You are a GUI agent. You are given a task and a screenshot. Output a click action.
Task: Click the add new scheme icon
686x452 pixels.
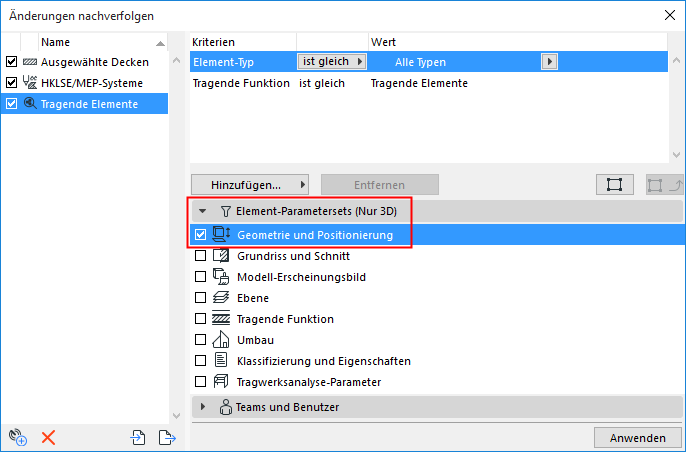18,437
